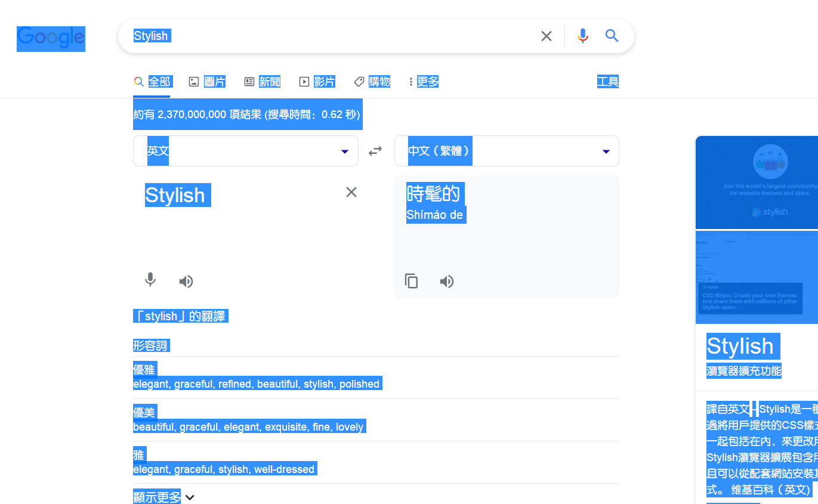Switch to the 圖片 tab
The height and width of the screenshot is (504, 818).
click(x=207, y=82)
